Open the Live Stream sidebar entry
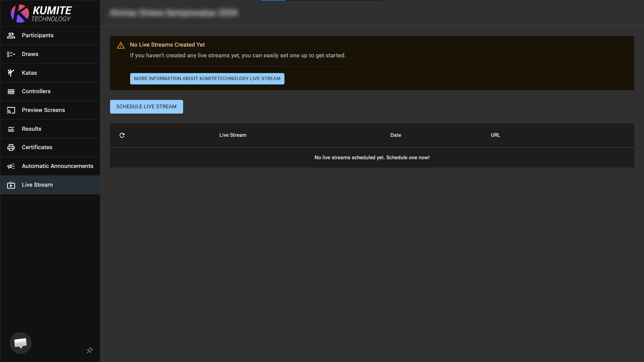Screen dimensions: 644x362 (x=37, y=185)
